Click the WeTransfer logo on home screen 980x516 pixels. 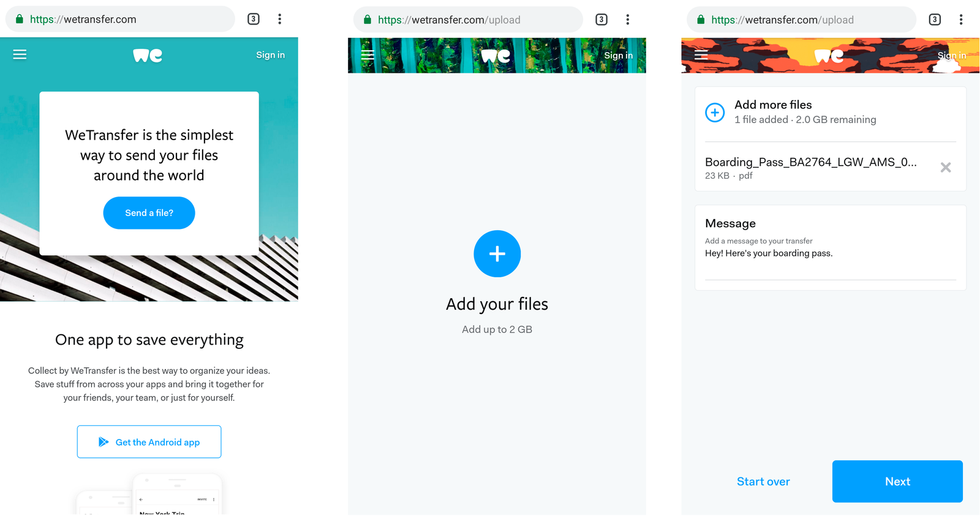pyautogui.click(x=148, y=56)
